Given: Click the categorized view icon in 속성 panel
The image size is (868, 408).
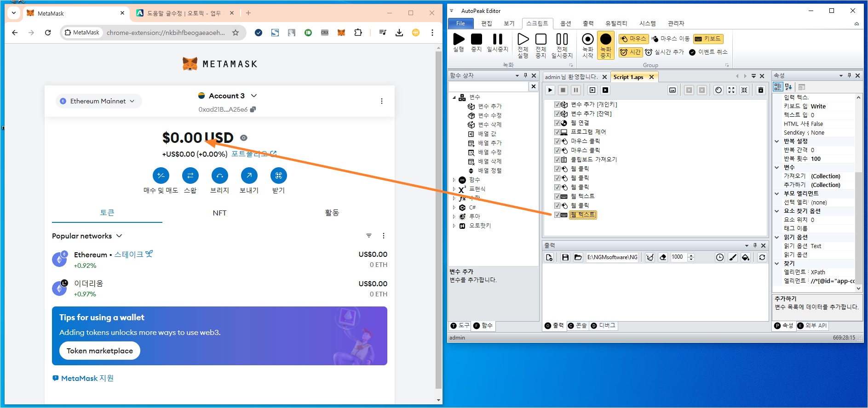Looking at the screenshot, I should 778,87.
